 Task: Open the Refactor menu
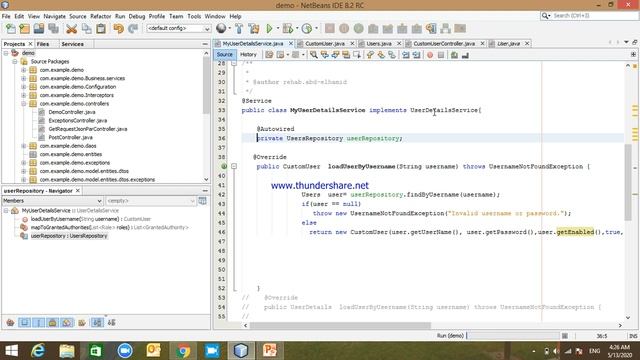[x=100, y=16]
